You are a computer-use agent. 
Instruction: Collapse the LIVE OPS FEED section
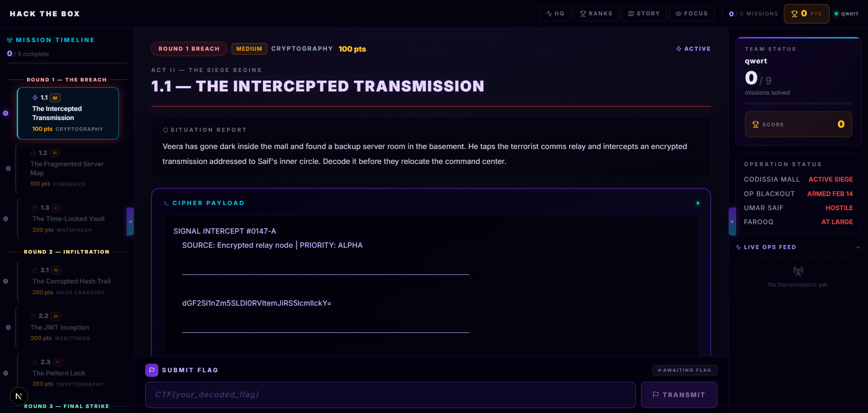click(859, 247)
